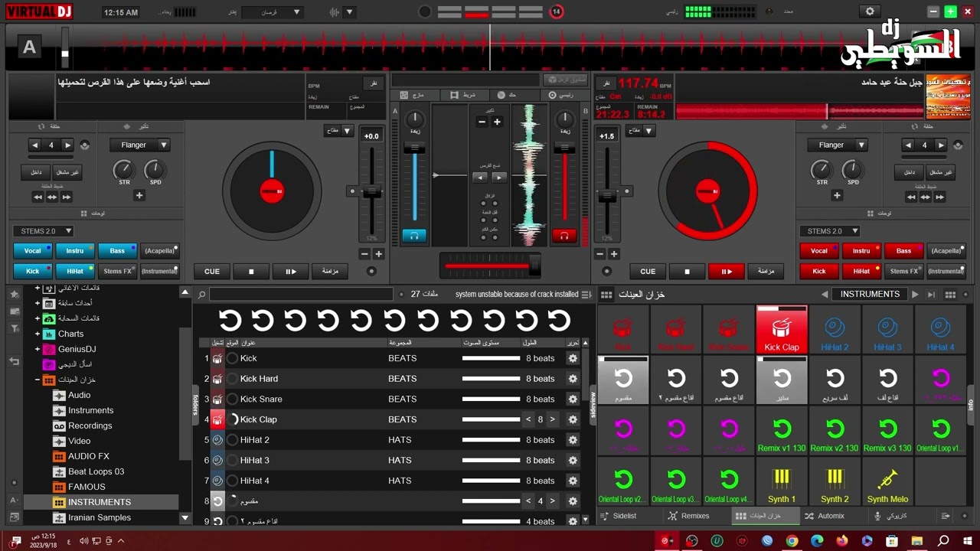Open File Explorer from the taskbar
The height and width of the screenshot is (551, 980).
(918, 541)
